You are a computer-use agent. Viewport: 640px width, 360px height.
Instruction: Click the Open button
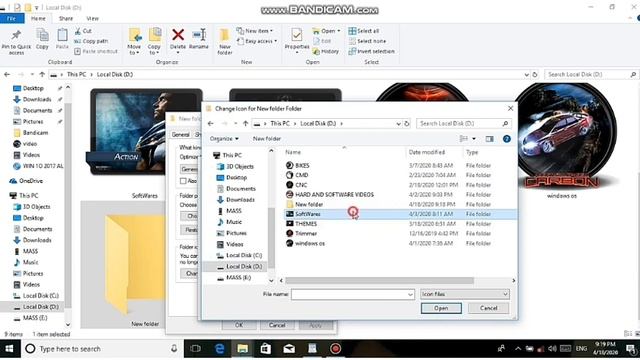441,308
